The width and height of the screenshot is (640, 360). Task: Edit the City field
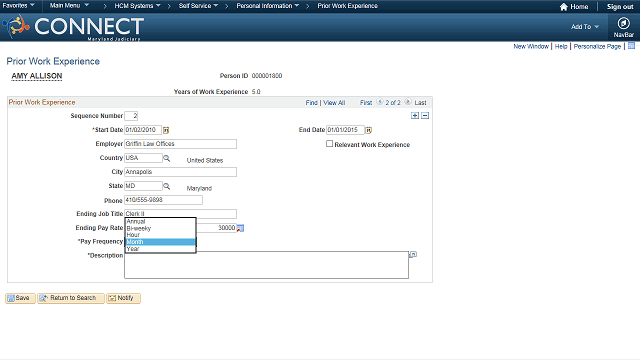coord(180,172)
